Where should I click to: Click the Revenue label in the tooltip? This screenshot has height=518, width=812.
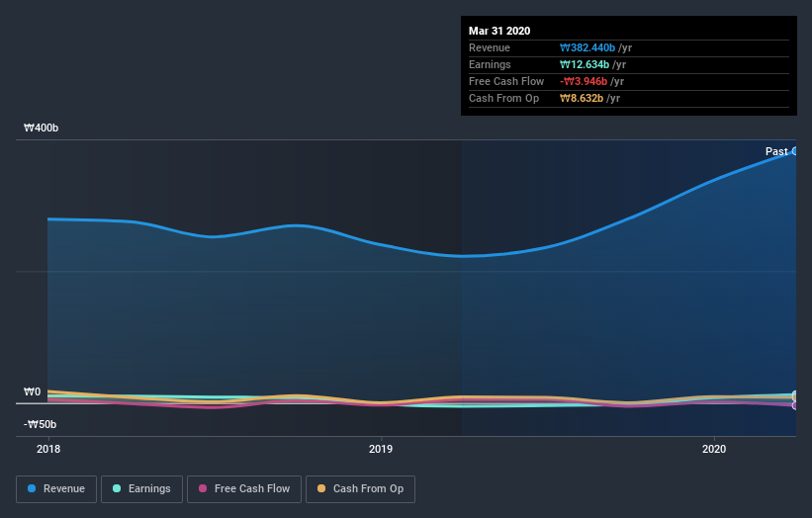490,47
